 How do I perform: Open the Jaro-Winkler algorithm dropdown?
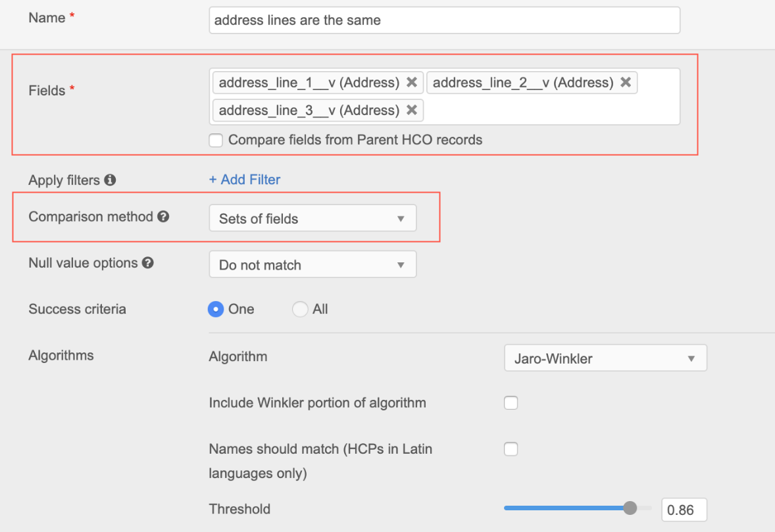coord(605,358)
